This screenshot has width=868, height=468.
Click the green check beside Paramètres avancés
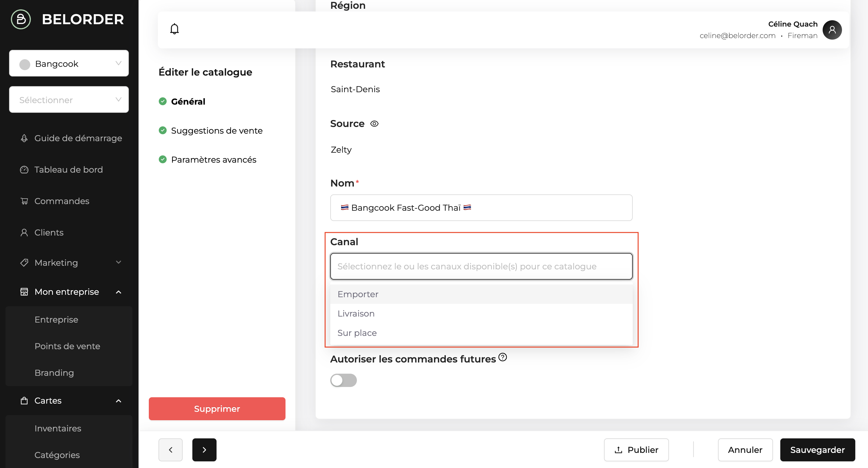[163, 159]
